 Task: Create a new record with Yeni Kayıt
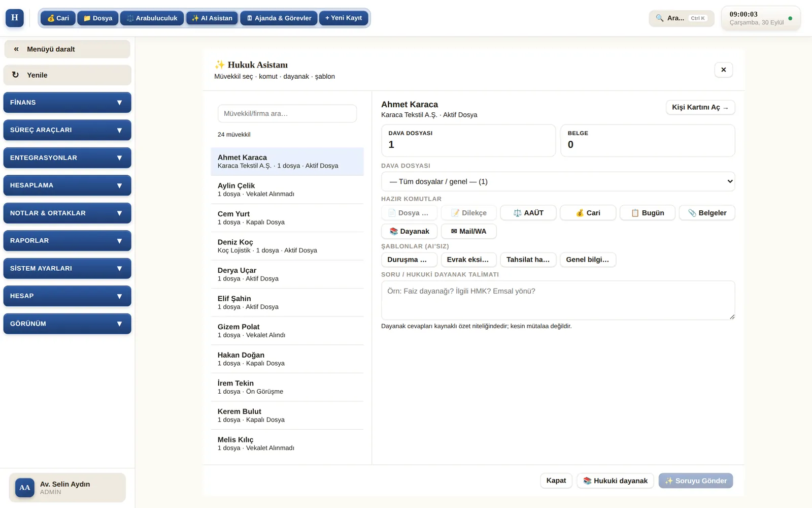[x=344, y=18]
